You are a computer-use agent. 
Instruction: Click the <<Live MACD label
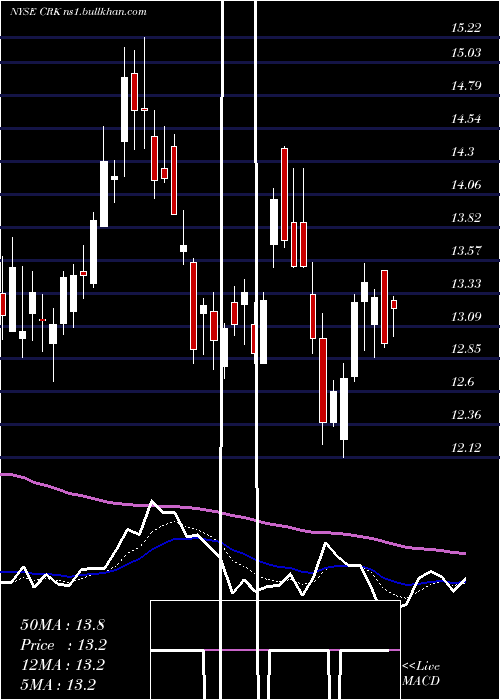click(421, 674)
